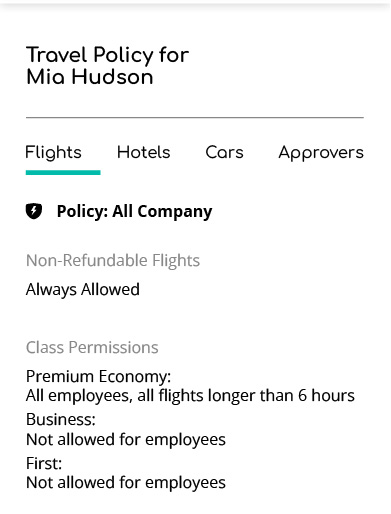Click Not allowed text under Business
The image size is (391, 514).
(126, 439)
